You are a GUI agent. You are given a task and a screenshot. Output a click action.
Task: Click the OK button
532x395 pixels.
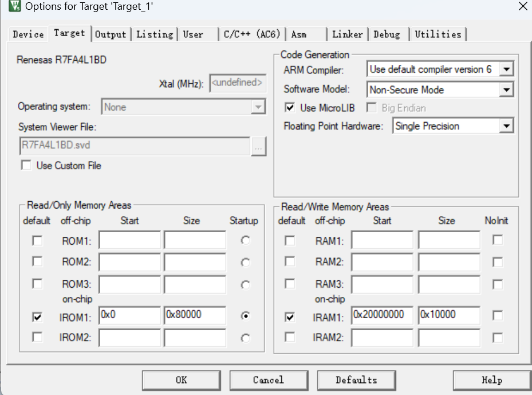click(182, 380)
